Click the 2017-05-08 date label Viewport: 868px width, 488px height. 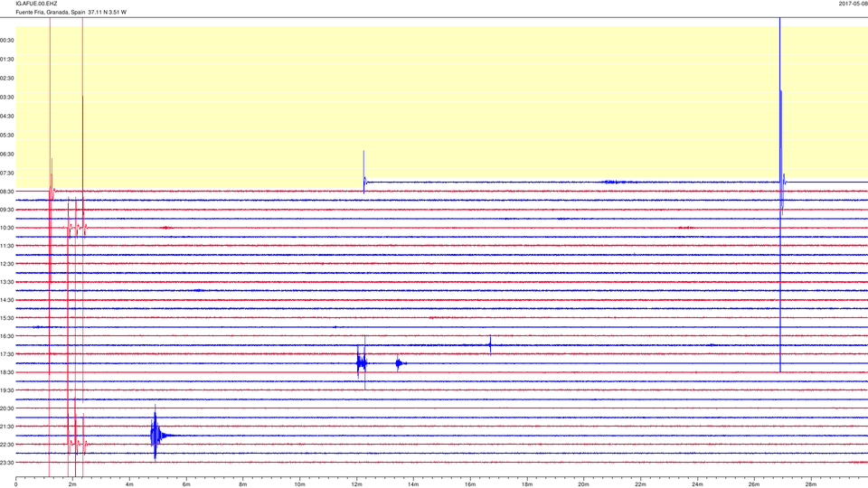click(x=853, y=4)
